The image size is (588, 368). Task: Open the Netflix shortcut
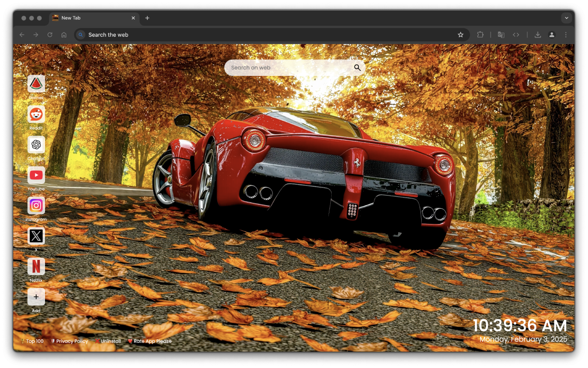click(x=36, y=267)
